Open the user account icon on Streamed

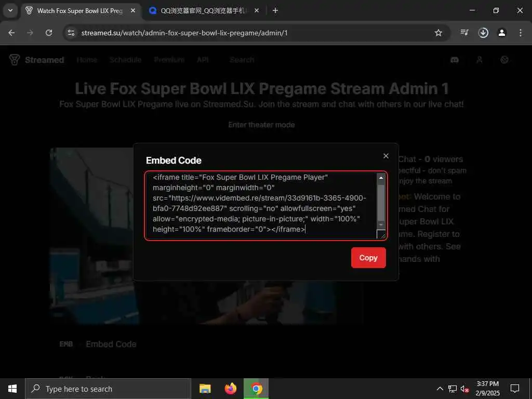[x=480, y=60]
